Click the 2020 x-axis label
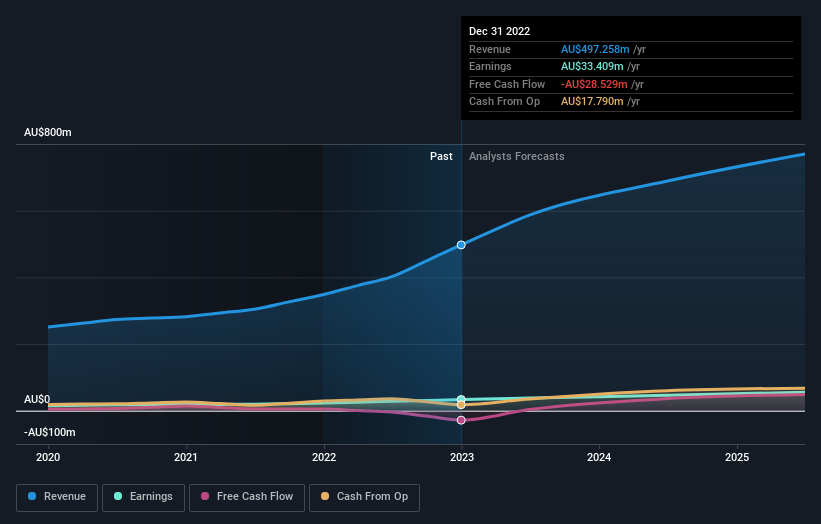 pyautogui.click(x=48, y=457)
